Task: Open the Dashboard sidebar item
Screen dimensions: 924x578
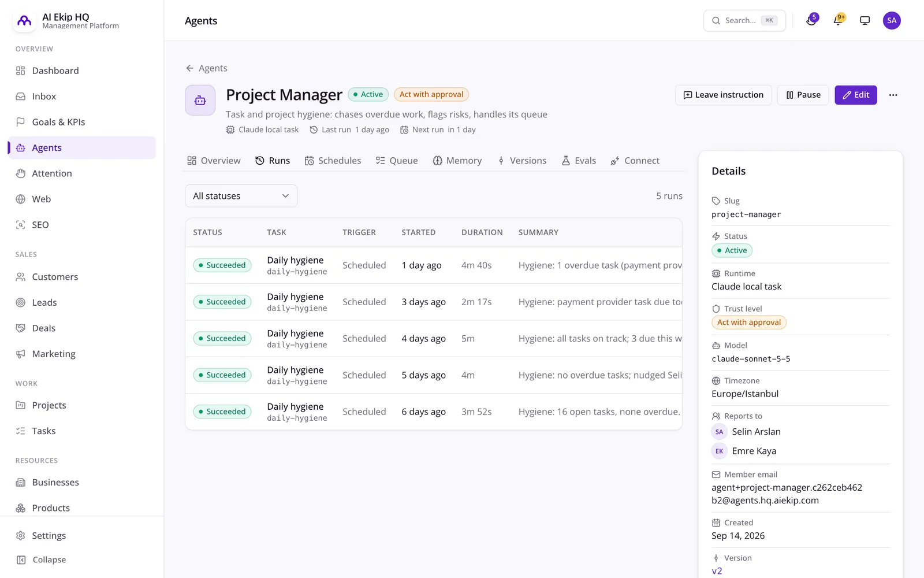Action: [82, 71]
